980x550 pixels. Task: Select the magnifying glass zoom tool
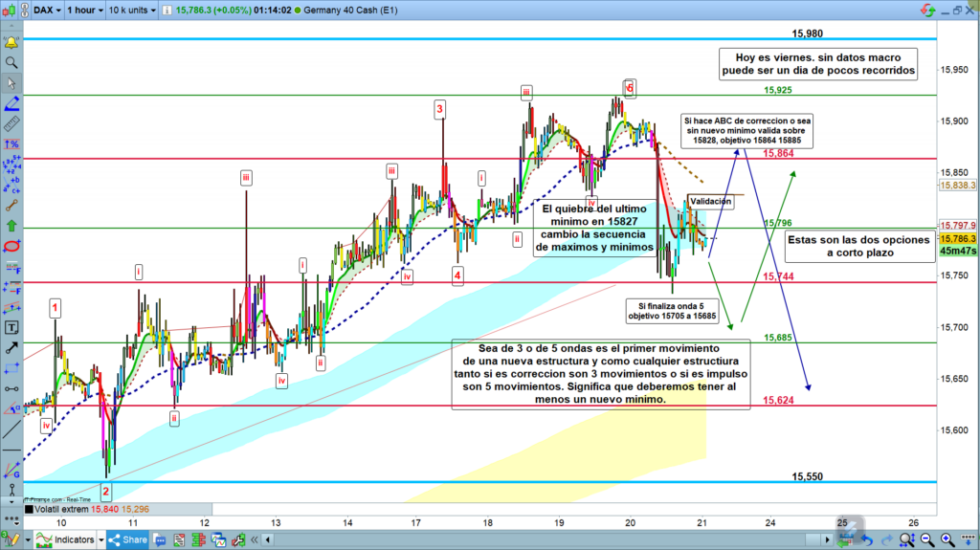pyautogui.click(x=11, y=63)
